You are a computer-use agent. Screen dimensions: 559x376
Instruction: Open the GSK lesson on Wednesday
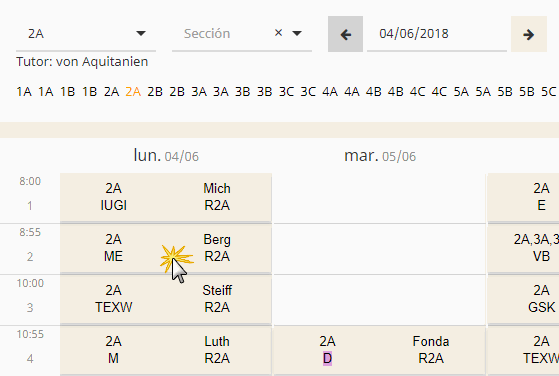click(x=523, y=299)
